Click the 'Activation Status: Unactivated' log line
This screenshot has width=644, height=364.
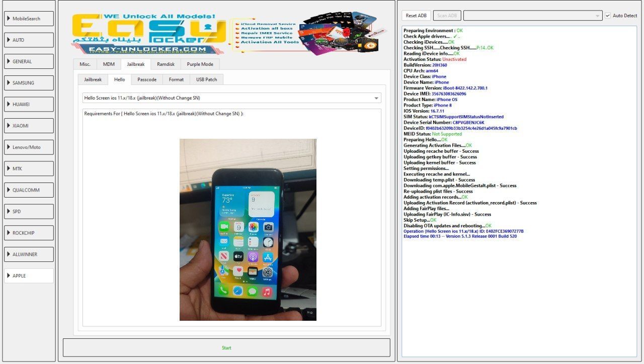tap(435, 59)
